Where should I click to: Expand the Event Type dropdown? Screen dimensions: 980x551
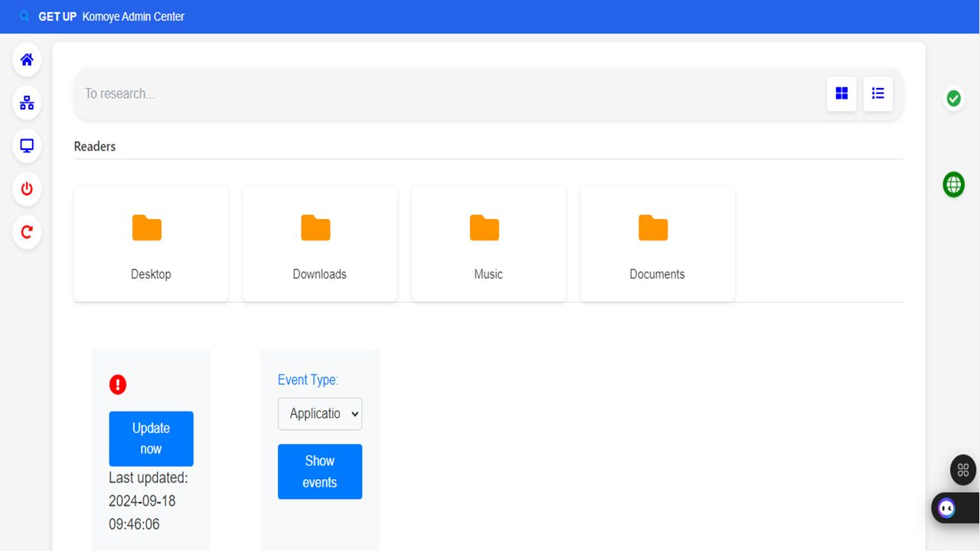pyautogui.click(x=320, y=414)
